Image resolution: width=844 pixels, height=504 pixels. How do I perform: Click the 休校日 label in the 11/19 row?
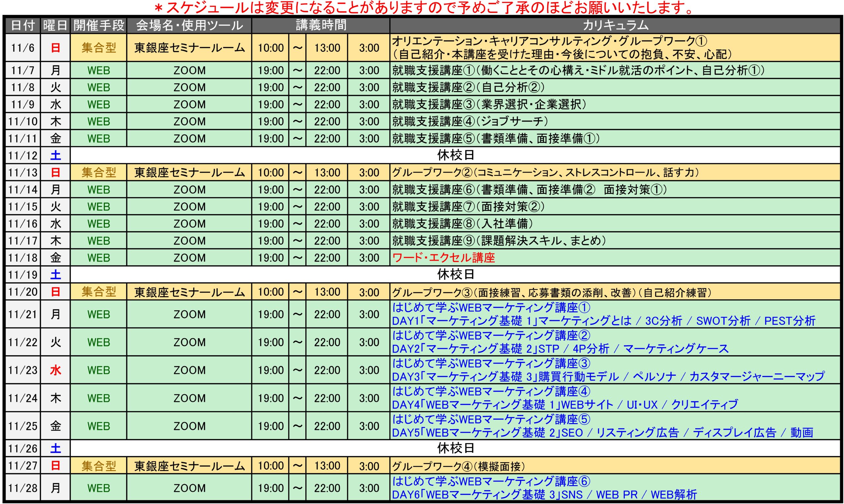[x=456, y=274]
